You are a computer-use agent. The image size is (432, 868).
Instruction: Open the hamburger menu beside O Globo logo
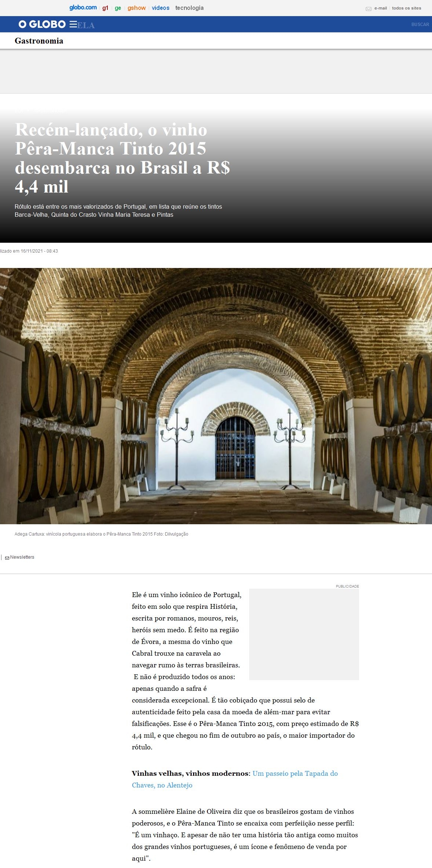coord(73,24)
